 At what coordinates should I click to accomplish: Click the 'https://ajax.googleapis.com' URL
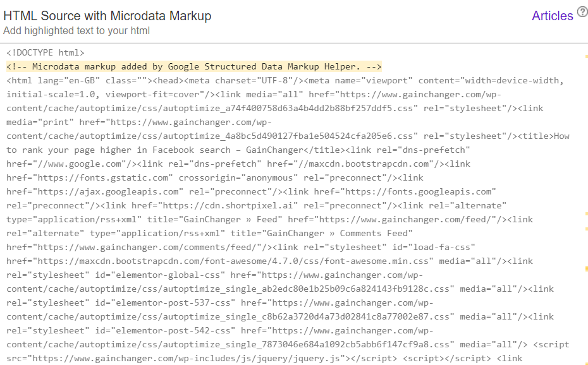tap(108, 191)
